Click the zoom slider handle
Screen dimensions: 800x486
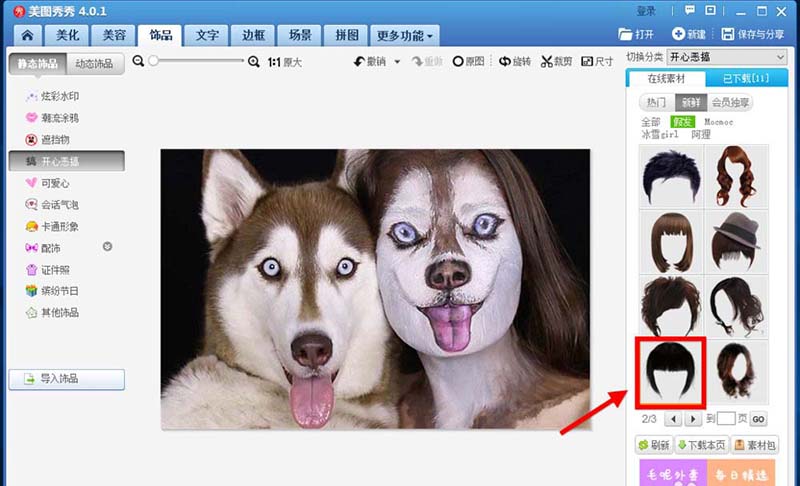click(153, 61)
